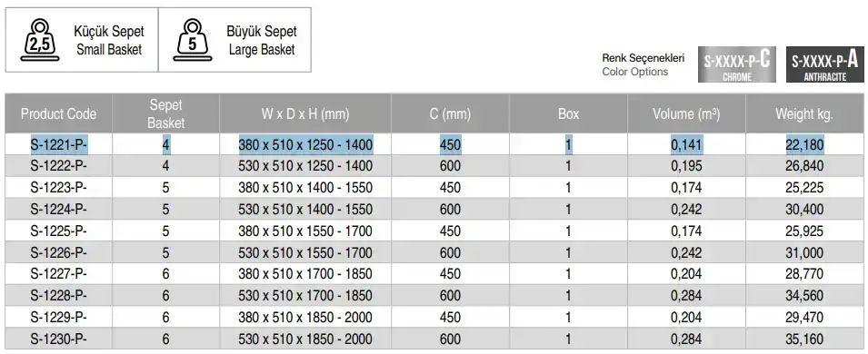Click the C (mm) column header
This screenshot has height=354, width=868.
[450, 114]
